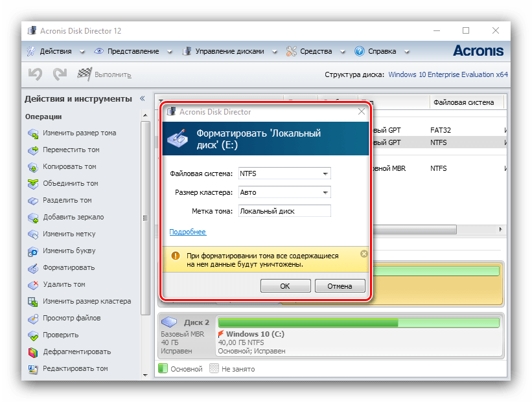Image resolution: width=532 pixels, height=402 pixels.
Task: Expand the Действия menu arrow
Action: [x=82, y=52]
